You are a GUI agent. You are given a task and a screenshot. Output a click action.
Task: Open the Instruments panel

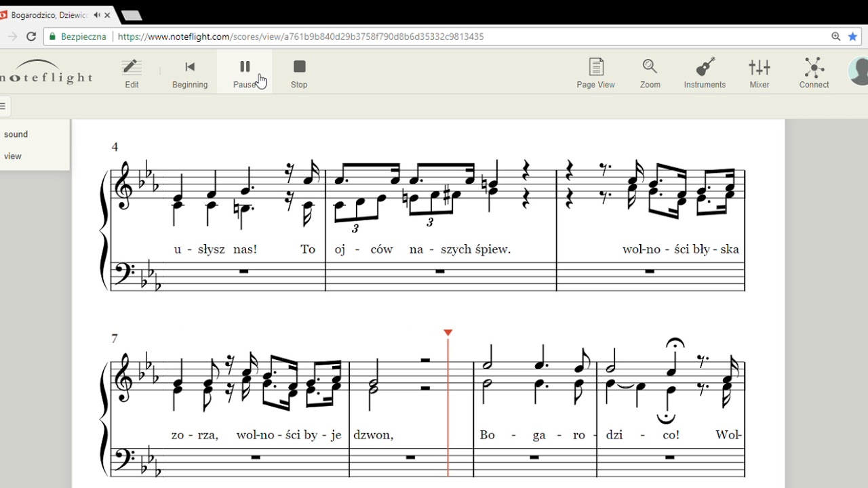pos(705,74)
